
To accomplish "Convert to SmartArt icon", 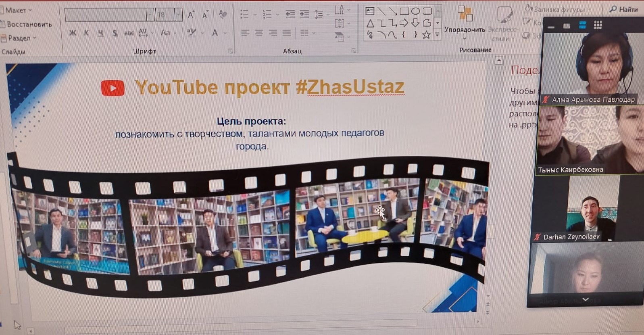I will tap(340, 37).
